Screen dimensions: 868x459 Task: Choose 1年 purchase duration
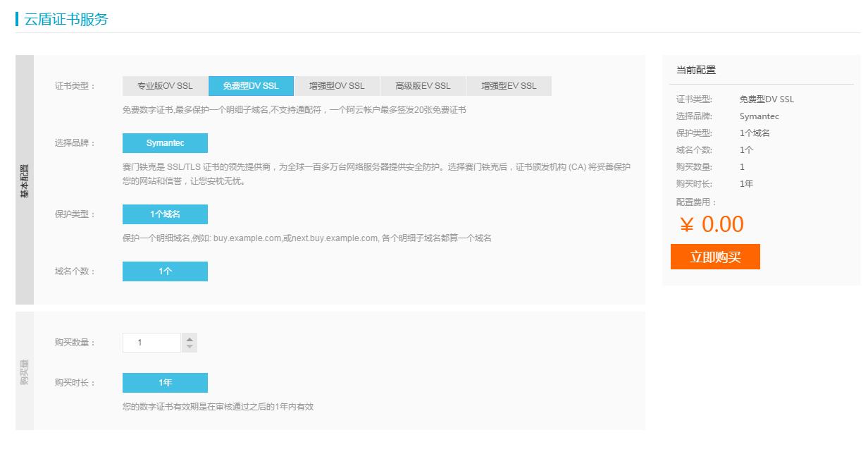(165, 382)
